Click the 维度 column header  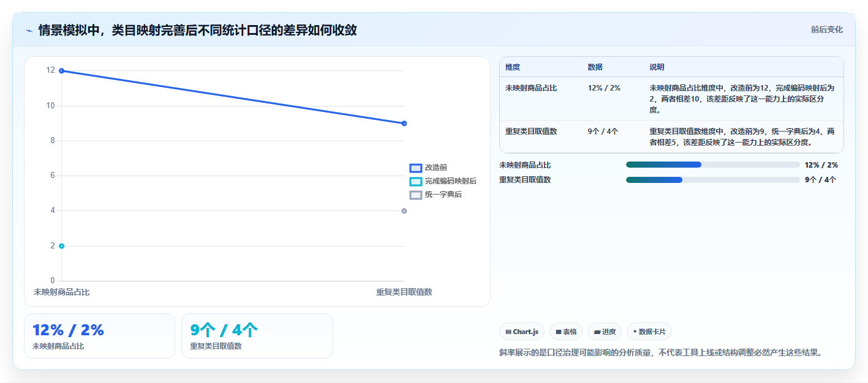point(513,67)
